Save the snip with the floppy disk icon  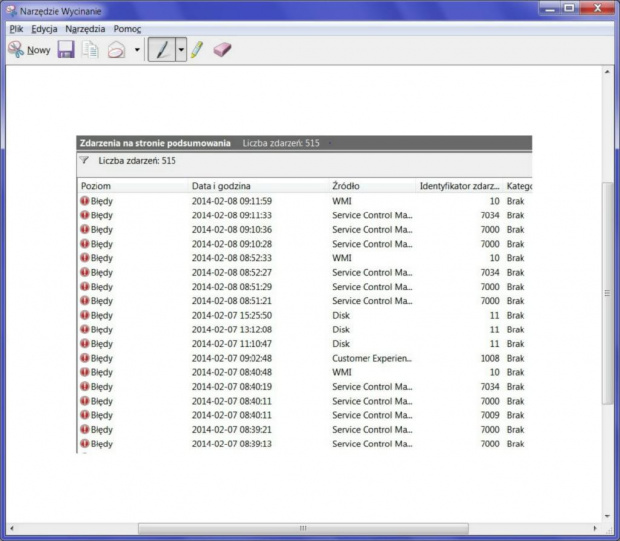[x=66, y=50]
